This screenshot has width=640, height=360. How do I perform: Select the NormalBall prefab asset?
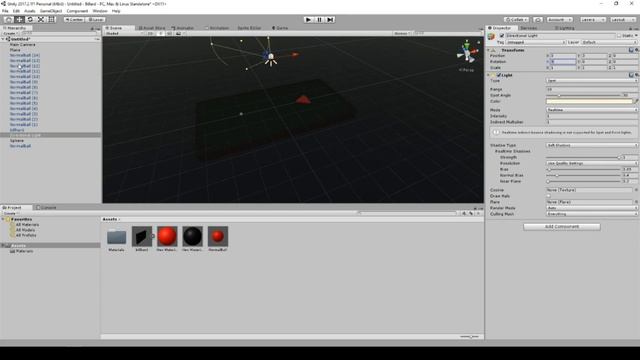[218, 237]
